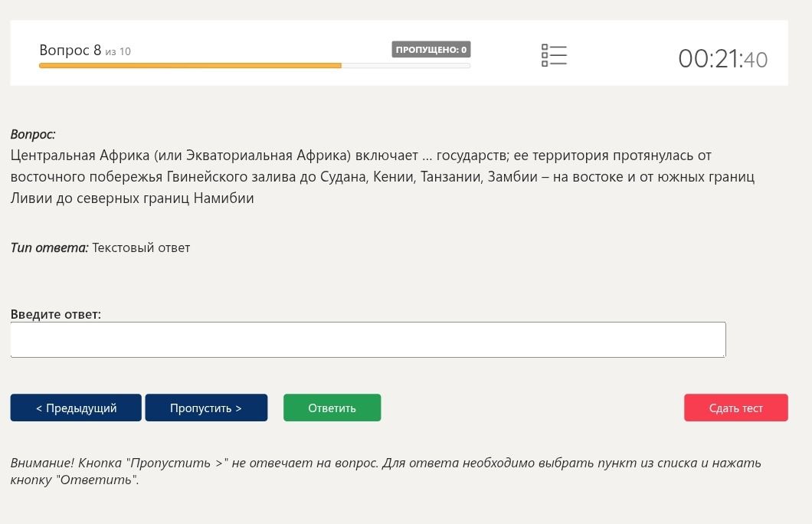
Task: Click the seconds part of the timer
Action: pyautogui.click(x=756, y=60)
